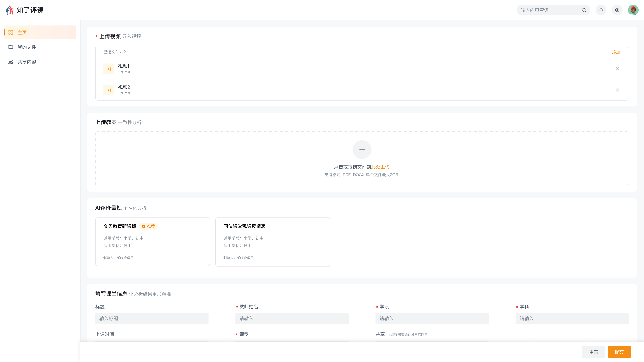
Task: Click the 教师姓名 input field
Action: click(x=292, y=319)
